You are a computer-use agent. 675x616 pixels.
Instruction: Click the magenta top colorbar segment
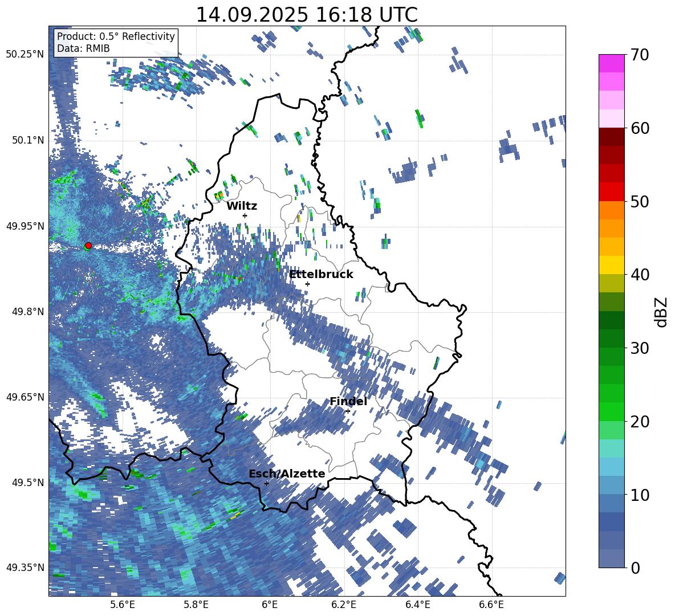[611, 63]
